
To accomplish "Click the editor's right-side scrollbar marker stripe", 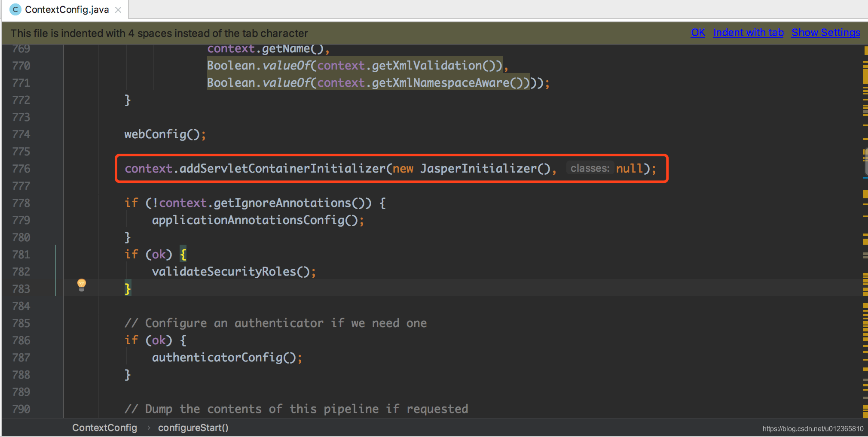I will point(865,232).
